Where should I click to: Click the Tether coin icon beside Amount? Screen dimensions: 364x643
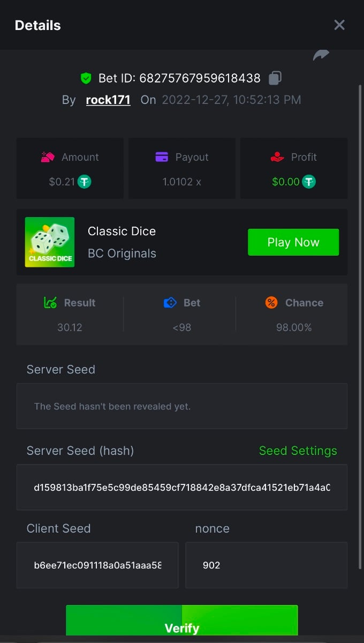click(85, 182)
